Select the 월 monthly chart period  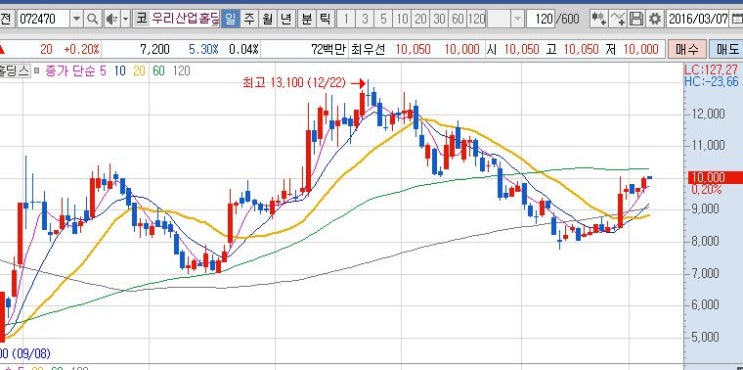(x=267, y=19)
